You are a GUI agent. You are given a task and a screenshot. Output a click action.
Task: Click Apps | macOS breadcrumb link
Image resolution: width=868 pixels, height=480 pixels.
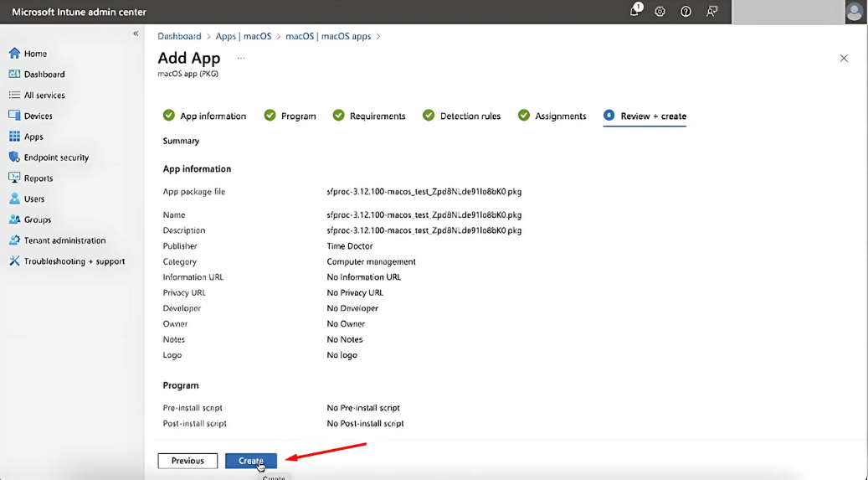coord(244,36)
